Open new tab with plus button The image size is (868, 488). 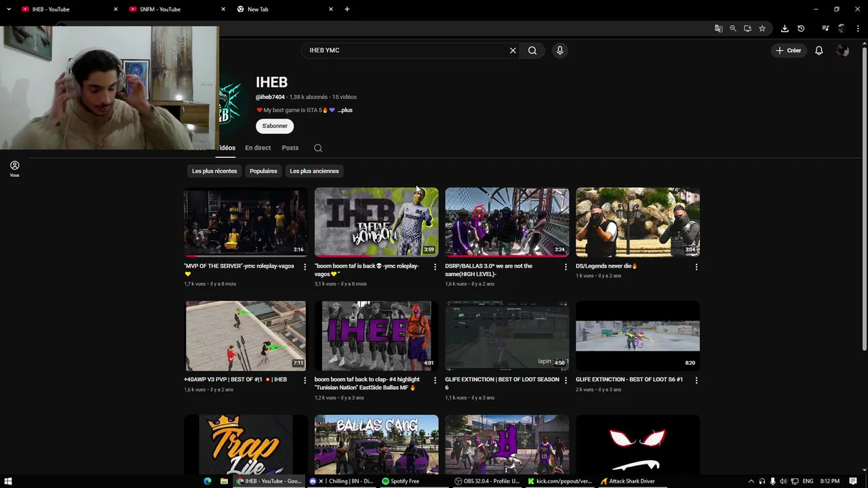pos(347,9)
